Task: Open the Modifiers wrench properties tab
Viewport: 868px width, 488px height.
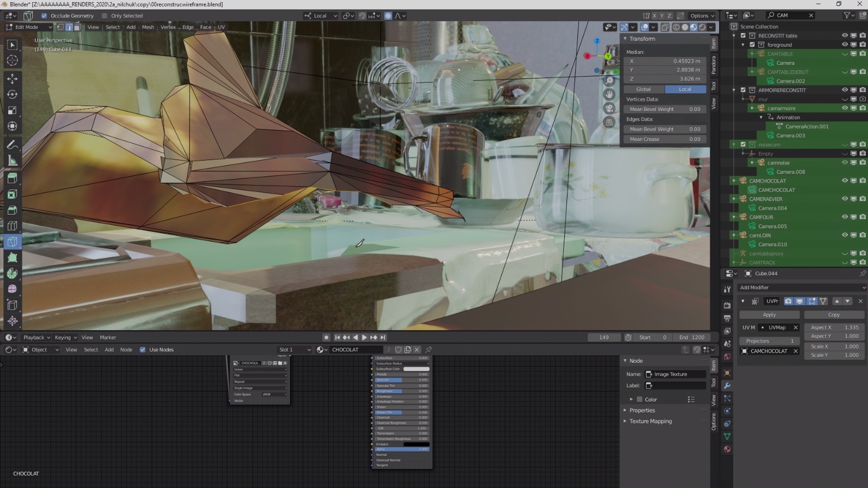Action: pyautogui.click(x=727, y=386)
